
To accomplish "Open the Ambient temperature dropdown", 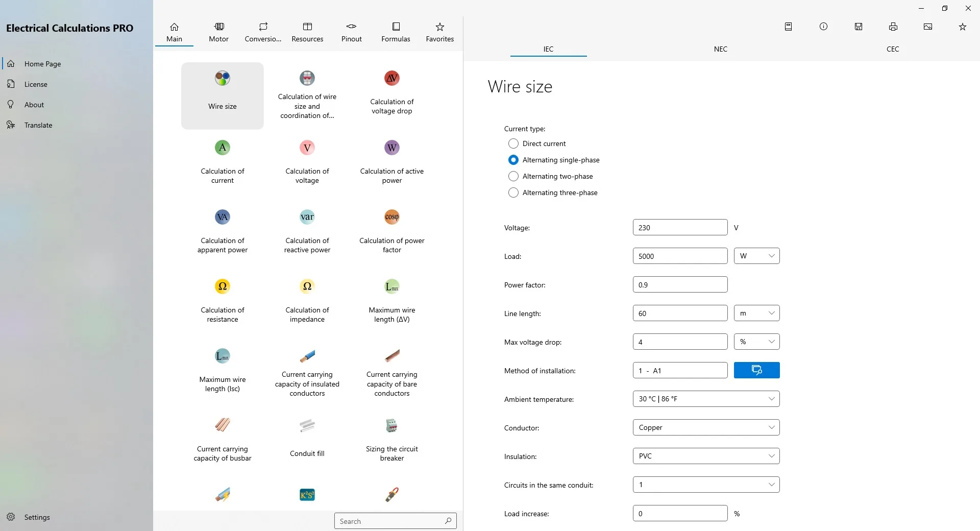I will [706, 399].
